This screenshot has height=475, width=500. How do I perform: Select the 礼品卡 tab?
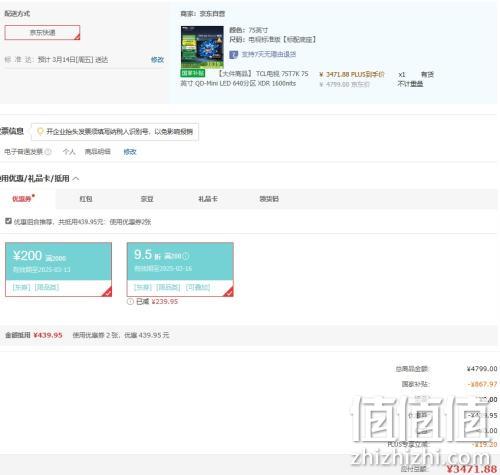coord(208,199)
